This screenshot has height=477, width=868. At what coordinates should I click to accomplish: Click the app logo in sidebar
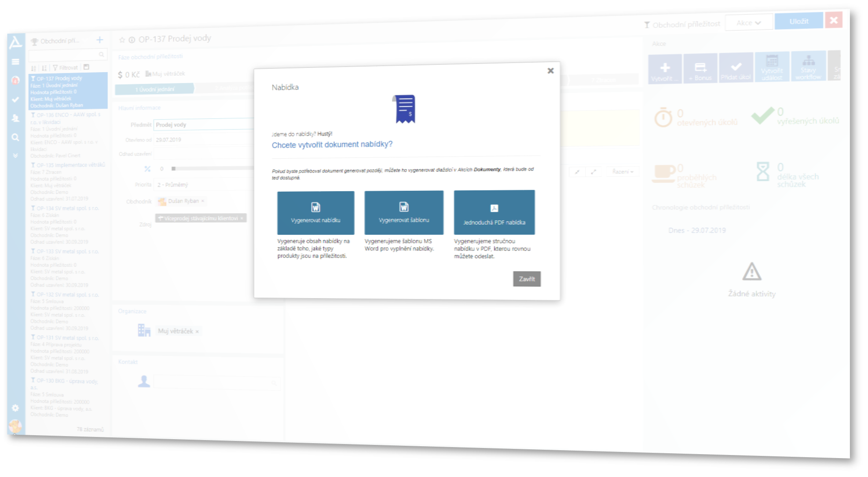click(15, 42)
